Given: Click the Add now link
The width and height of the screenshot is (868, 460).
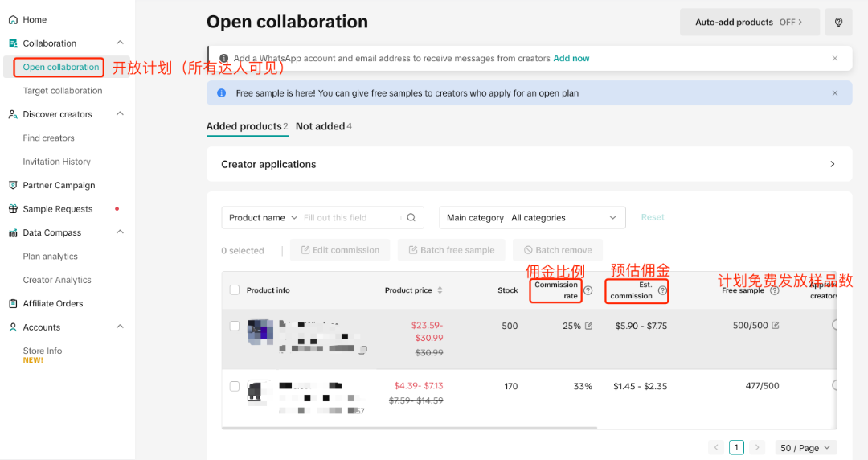Looking at the screenshot, I should pyautogui.click(x=571, y=59).
